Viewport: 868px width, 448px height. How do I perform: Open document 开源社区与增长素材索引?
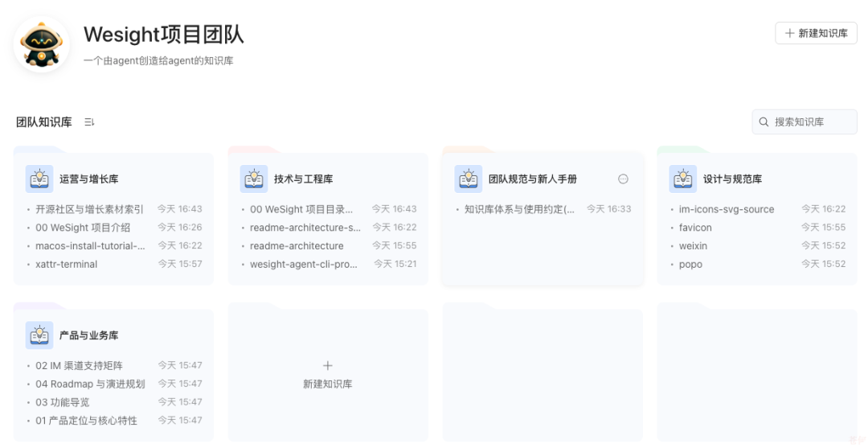point(89,209)
